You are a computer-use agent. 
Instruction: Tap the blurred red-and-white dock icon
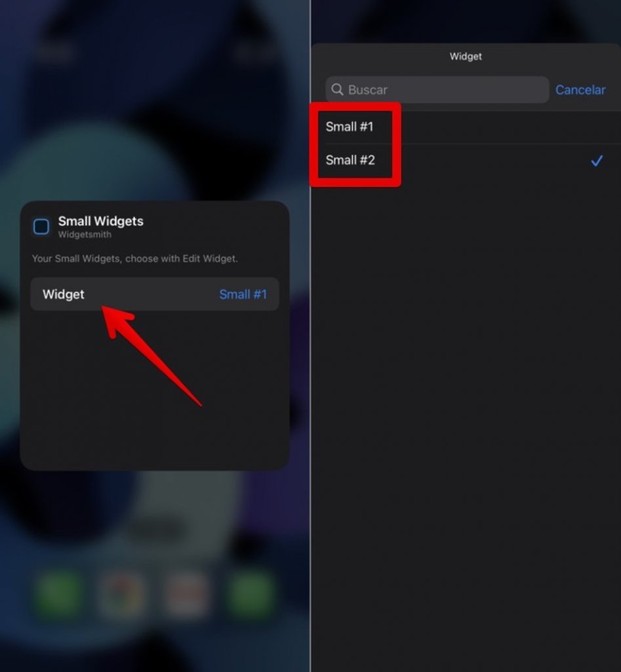[x=186, y=595]
